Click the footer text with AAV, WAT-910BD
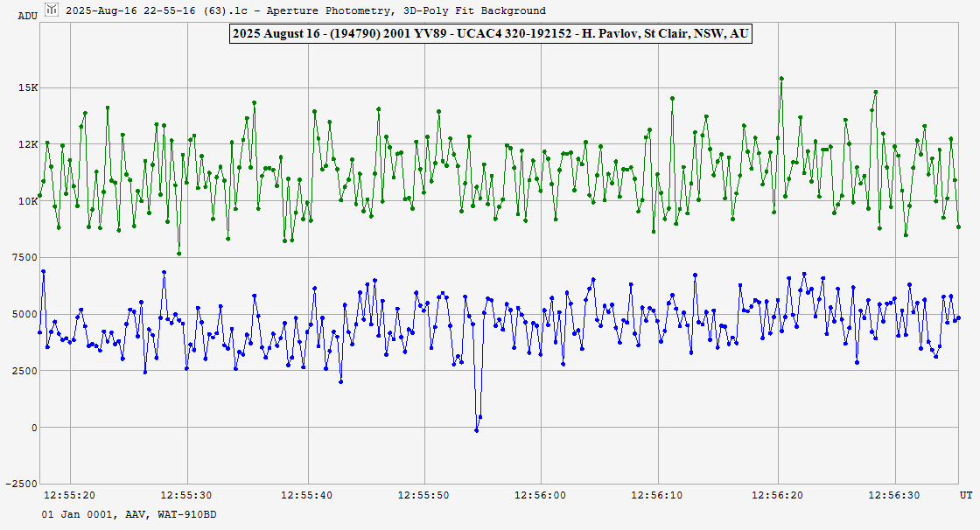This screenshot has height=530, width=980. [x=129, y=514]
